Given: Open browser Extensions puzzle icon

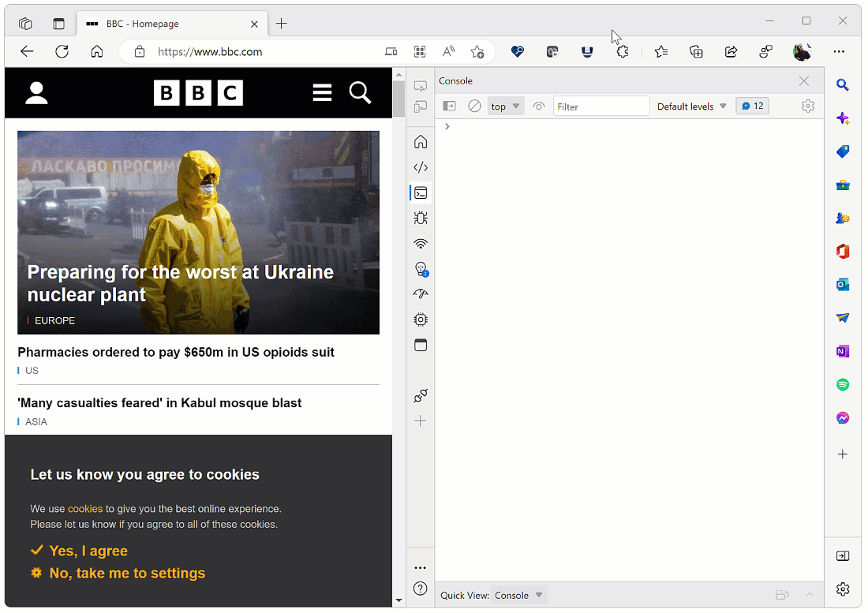Looking at the screenshot, I should pyautogui.click(x=623, y=51).
